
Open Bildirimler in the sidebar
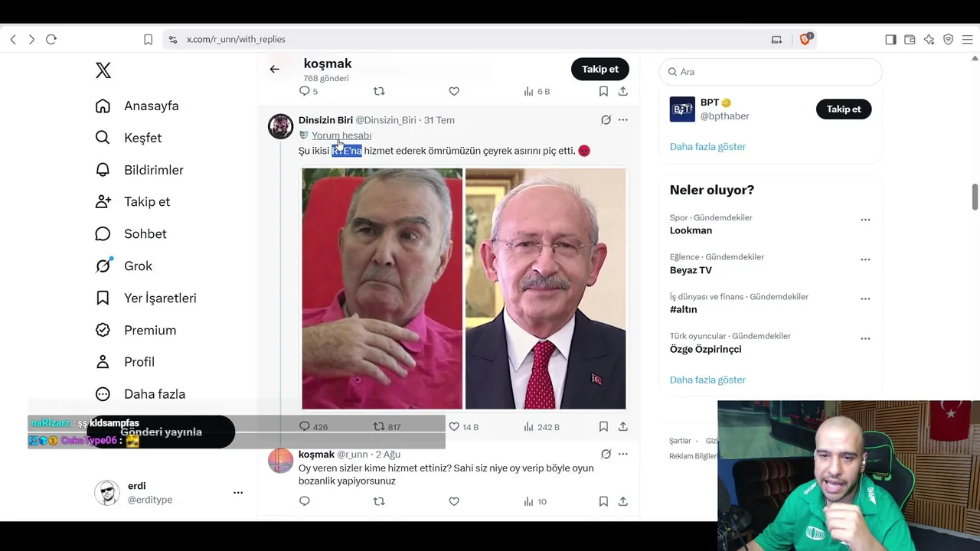[x=139, y=170]
